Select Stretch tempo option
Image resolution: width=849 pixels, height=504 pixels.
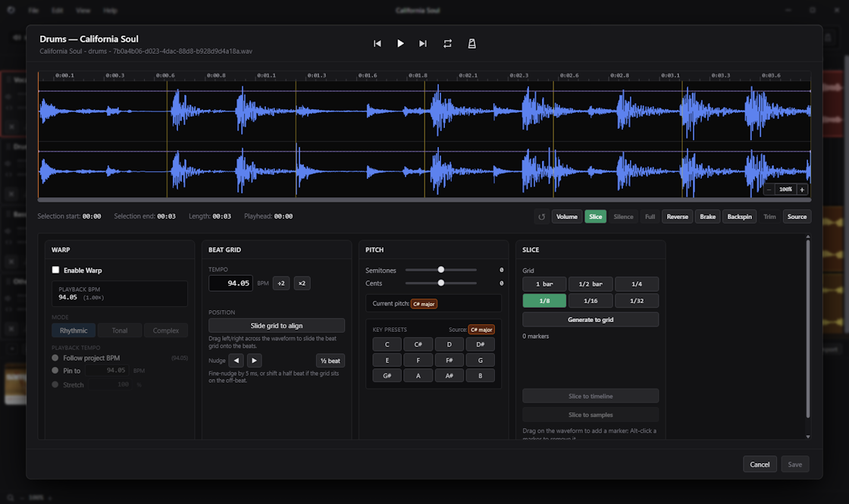[55, 384]
